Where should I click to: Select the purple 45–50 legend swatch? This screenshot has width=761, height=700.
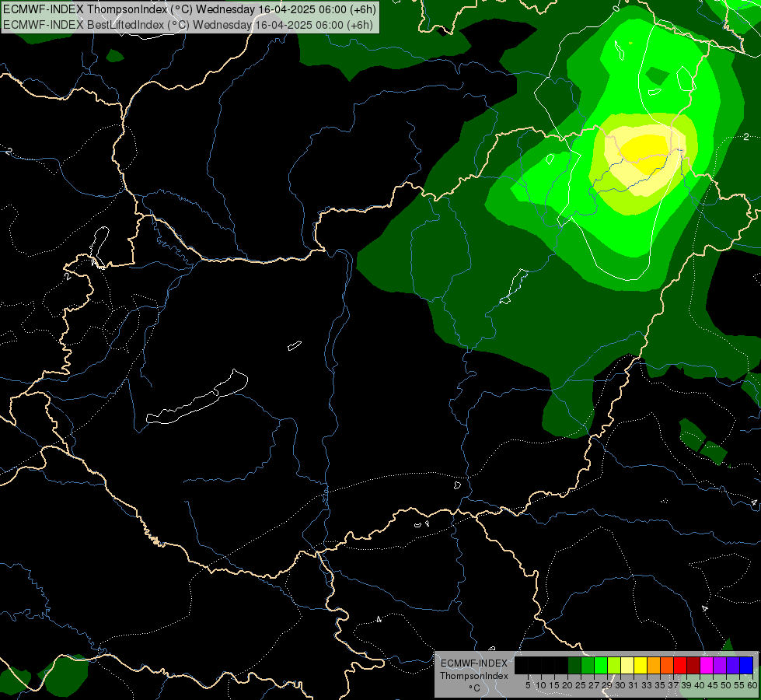tap(720, 665)
